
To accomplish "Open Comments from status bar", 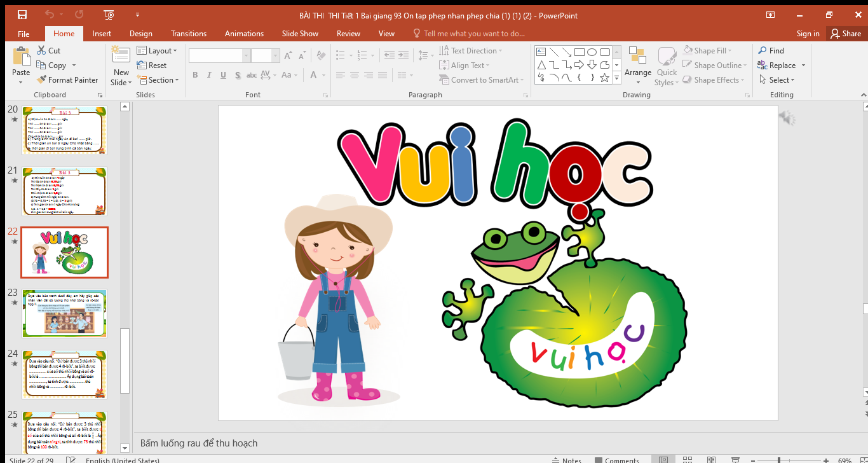I will point(617,460).
